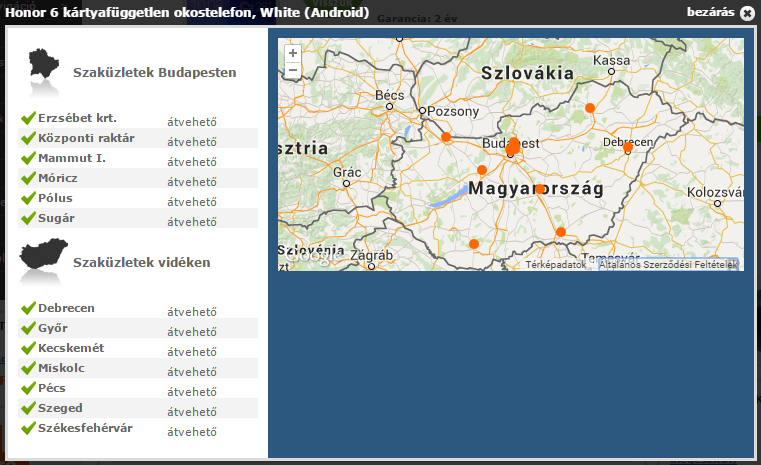Click the átvehető status for Székesfehérvár
The width and height of the screenshot is (761, 465).
coord(192,432)
